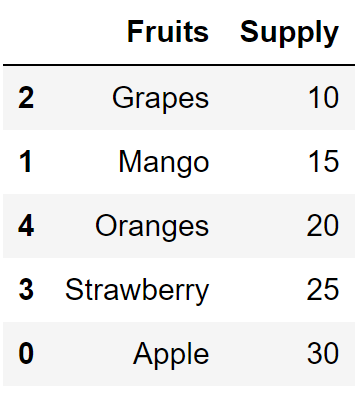
Task: Click the blank space between Oranges and 20
Action: [x=258, y=226]
